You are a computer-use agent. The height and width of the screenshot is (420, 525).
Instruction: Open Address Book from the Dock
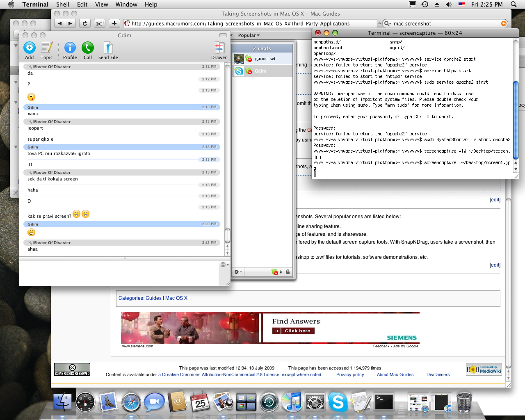pyautogui.click(x=177, y=402)
